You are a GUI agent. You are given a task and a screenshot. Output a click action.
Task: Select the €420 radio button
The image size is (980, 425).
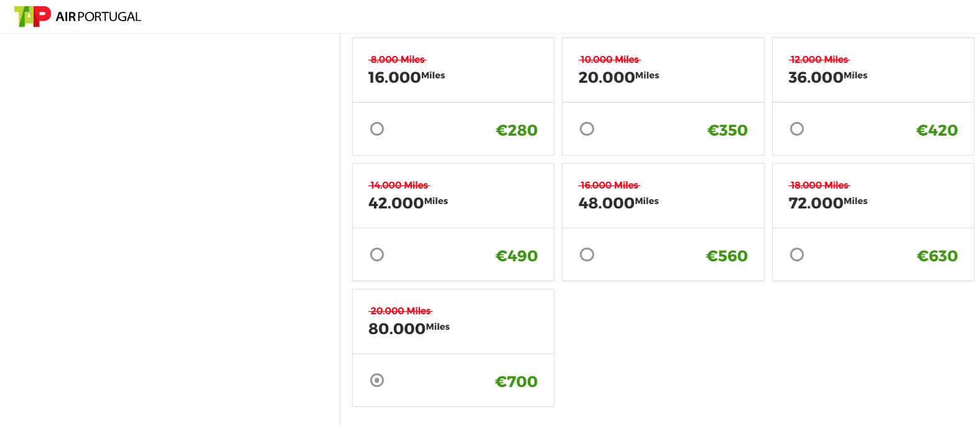797,129
